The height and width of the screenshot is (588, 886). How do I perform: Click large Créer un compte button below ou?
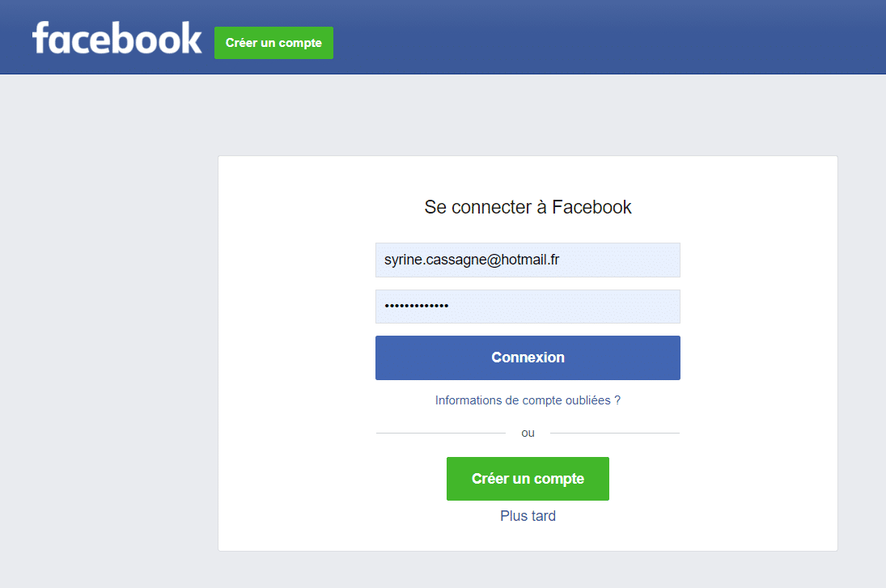click(x=528, y=479)
